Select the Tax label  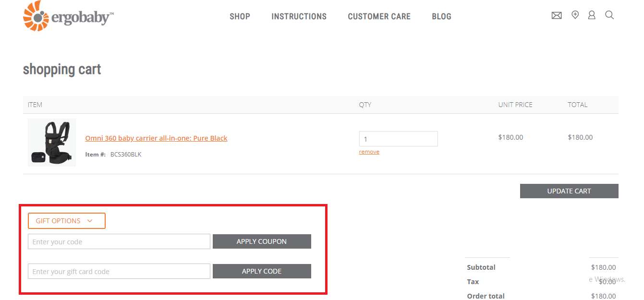[473, 282]
